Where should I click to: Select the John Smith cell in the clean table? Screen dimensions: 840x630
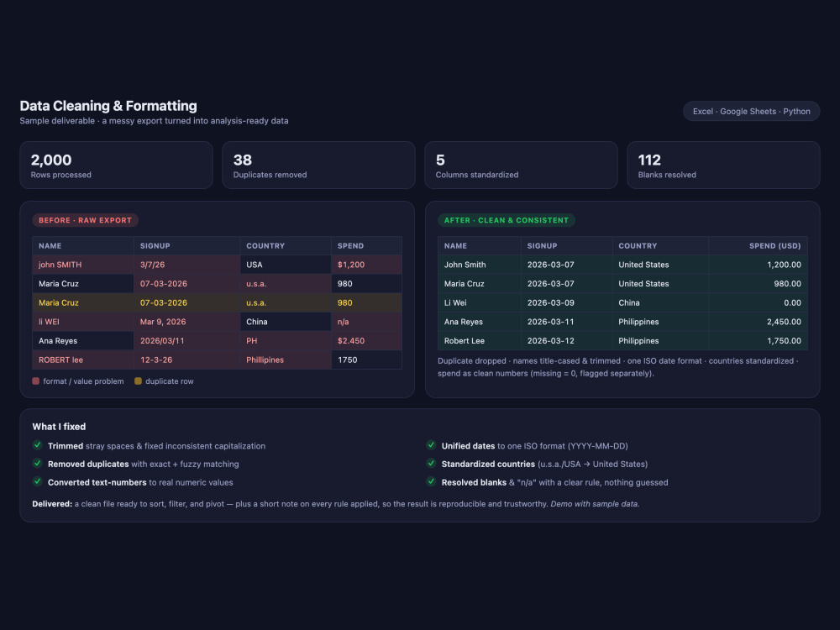tap(480, 265)
